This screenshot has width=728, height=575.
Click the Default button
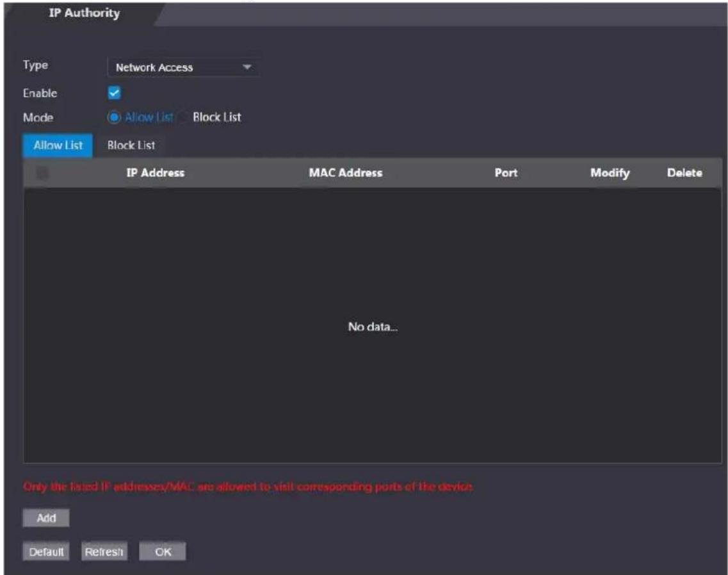(x=46, y=552)
